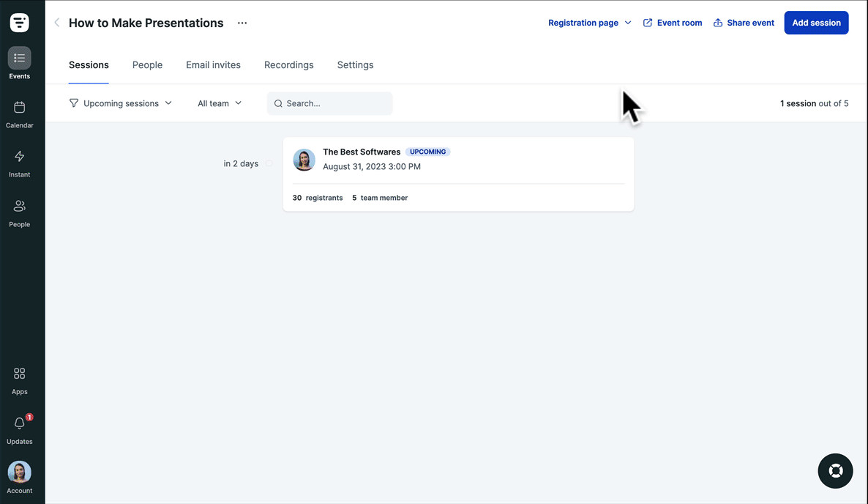This screenshot has height=504, width=868.
Task: Open the Account avatar menu
Action: 19,478
